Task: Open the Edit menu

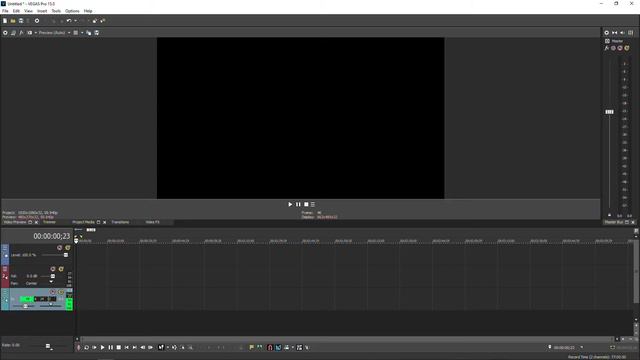Action: point(16,11)
